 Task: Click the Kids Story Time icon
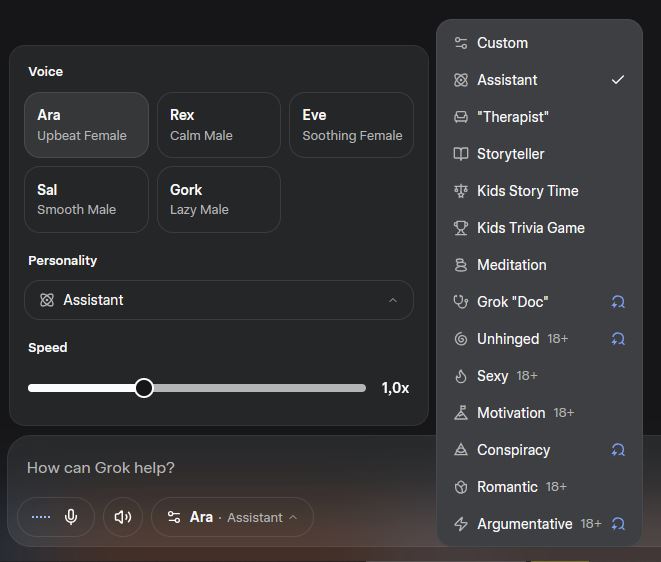(x=461, y=191)
